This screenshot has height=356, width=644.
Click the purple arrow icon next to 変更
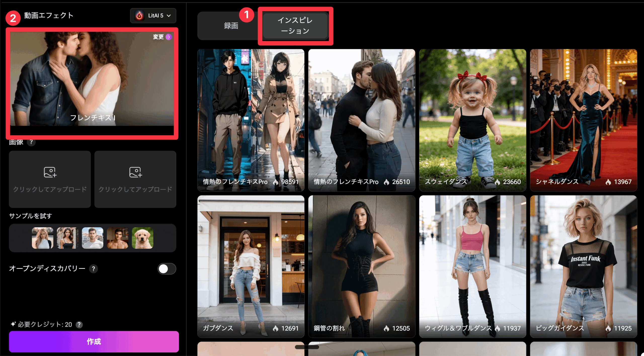pyautogui.click(x=169, y=37)
